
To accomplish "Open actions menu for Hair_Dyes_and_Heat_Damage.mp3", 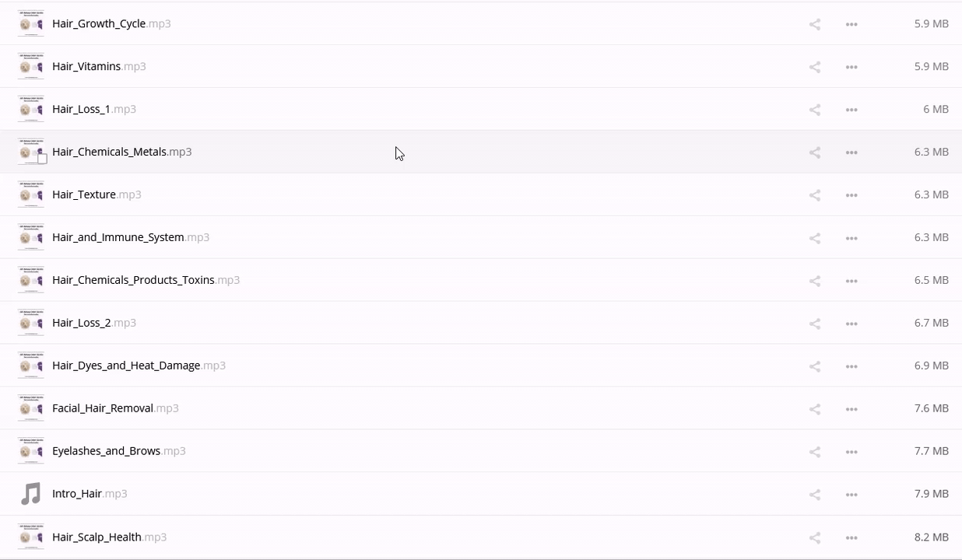I will (851, 366).
